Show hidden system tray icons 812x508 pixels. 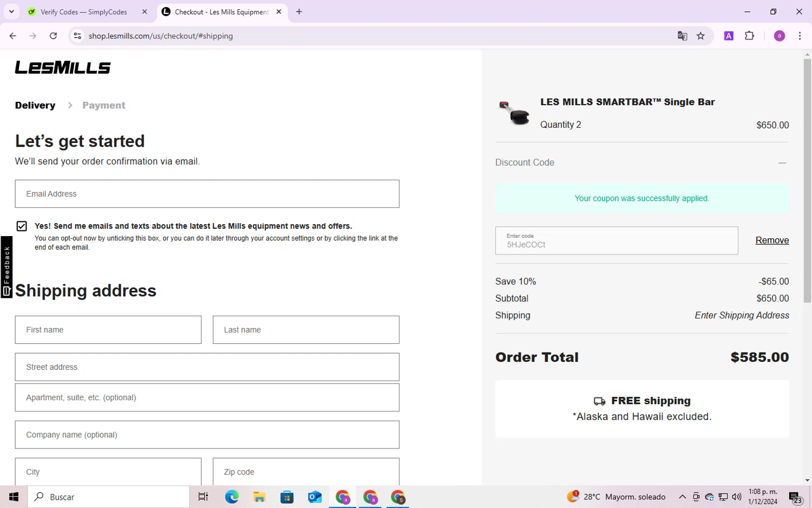tap(682, 497)
